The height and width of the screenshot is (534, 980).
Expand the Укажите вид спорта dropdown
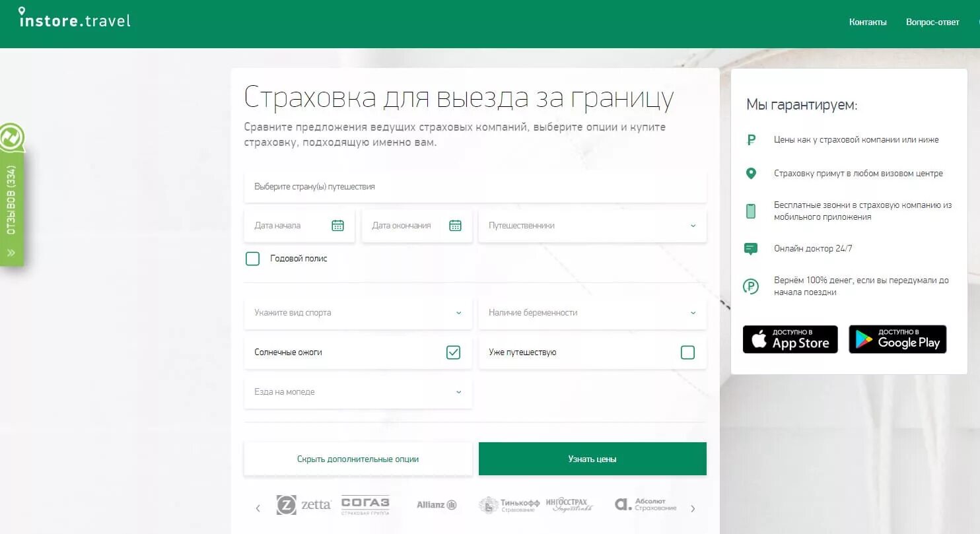click(x=358, y=313)
